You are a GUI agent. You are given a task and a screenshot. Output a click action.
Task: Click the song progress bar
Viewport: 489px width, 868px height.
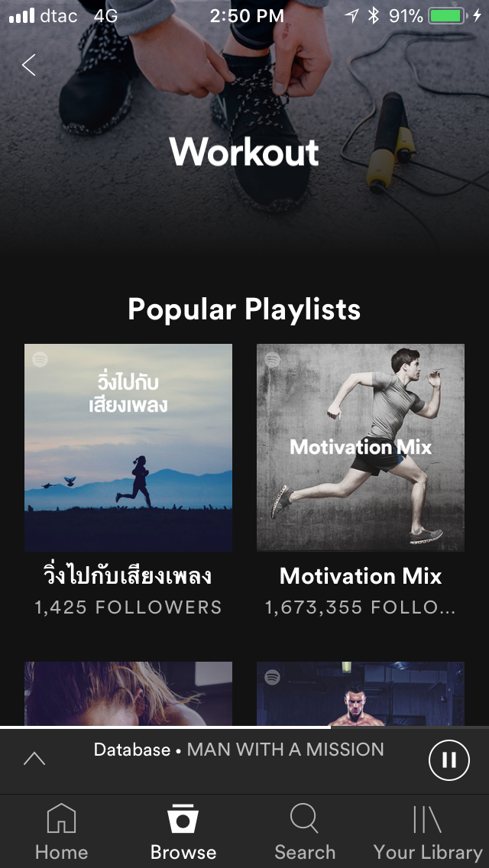pos(244,727)
